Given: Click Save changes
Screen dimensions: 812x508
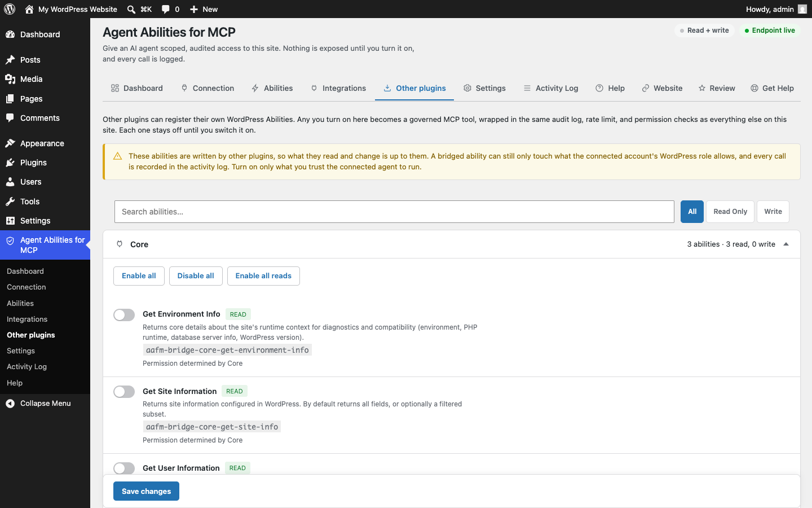Looking at the screenshot, I should coord(146,491).
